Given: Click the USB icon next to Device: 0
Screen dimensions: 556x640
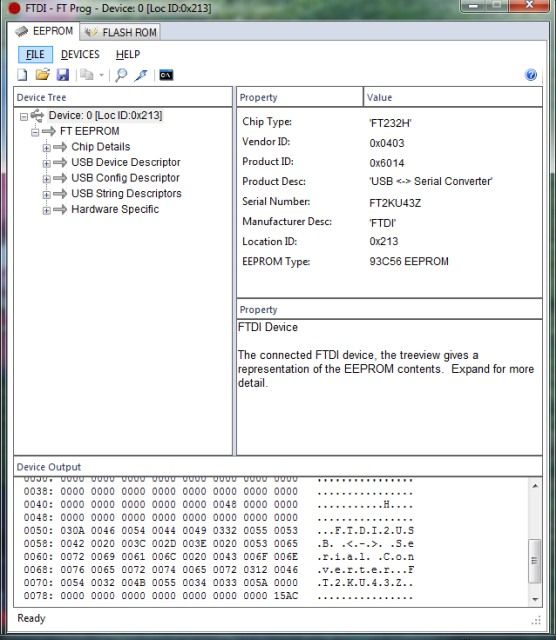Looking at the screenshot, I should 37,116.
